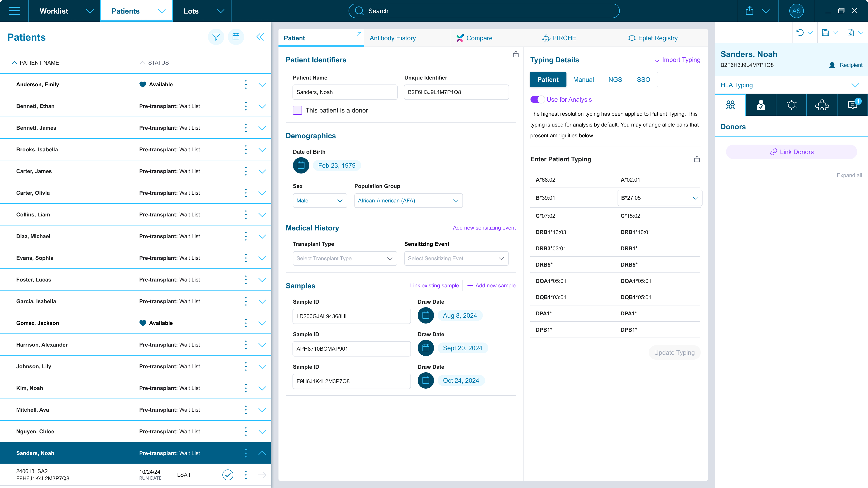Image resolution: width=868 pixels, height=488 pixels.
Task: Open the Select Transplant Type dropdown
Action: click(x=344, y=258)
